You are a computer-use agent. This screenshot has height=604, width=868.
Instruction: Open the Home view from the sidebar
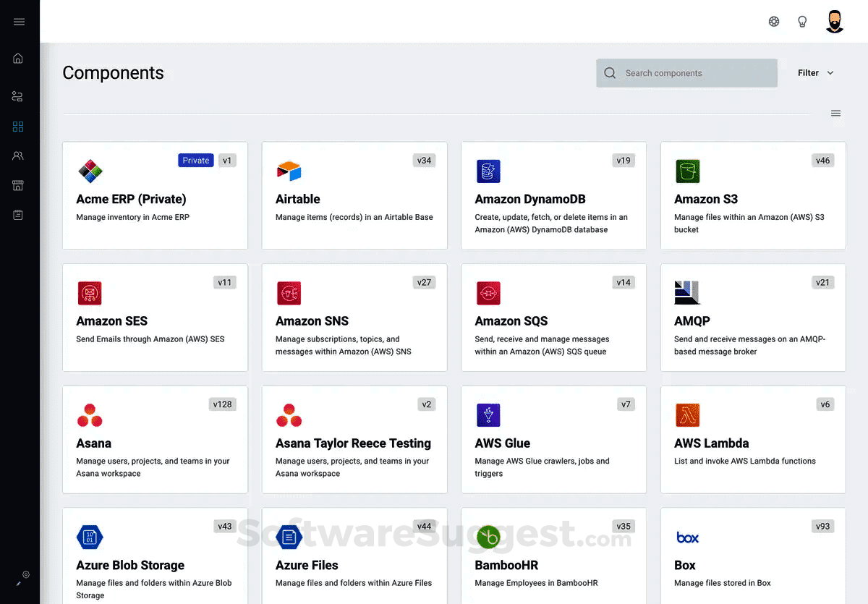coord(19,58)
